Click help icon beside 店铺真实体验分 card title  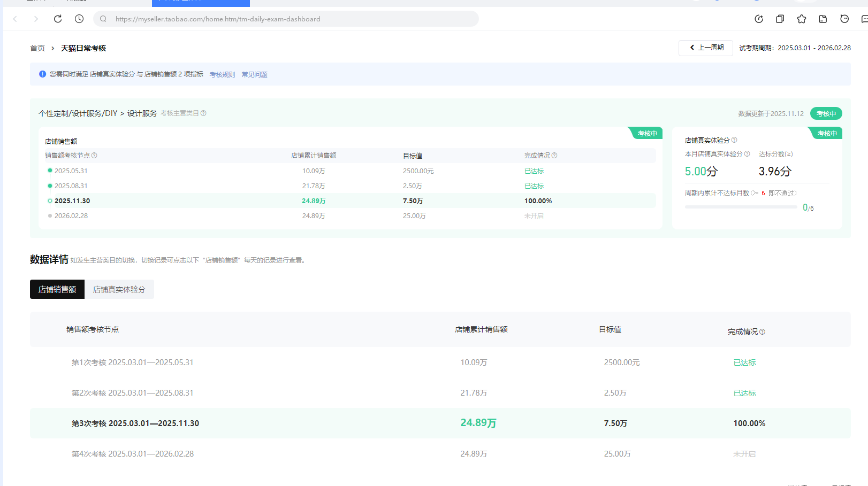tap(734, 140)
